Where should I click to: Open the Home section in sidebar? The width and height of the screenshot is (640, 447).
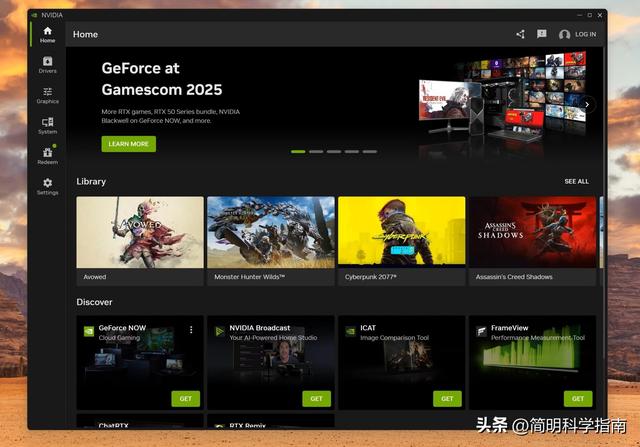click(47, 35)
